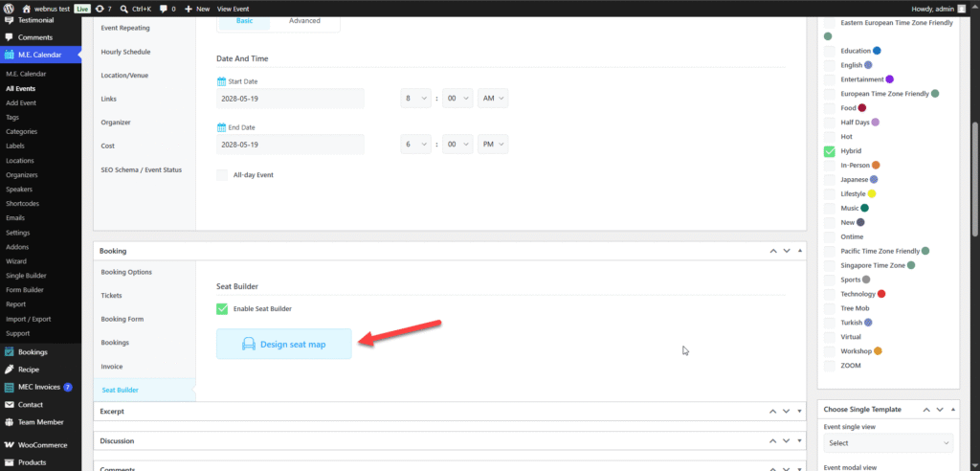
Task: Click the WooCommerce sidebar icon
Action: pyautogui.click(x=10, y=445)
